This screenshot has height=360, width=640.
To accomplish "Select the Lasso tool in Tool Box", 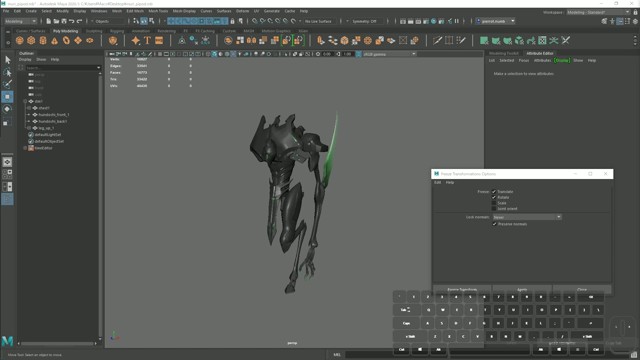I will pos(7,73).
